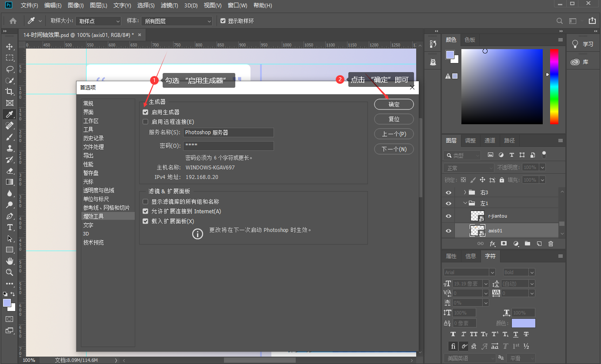Click the 复位 button

[394, 119]
